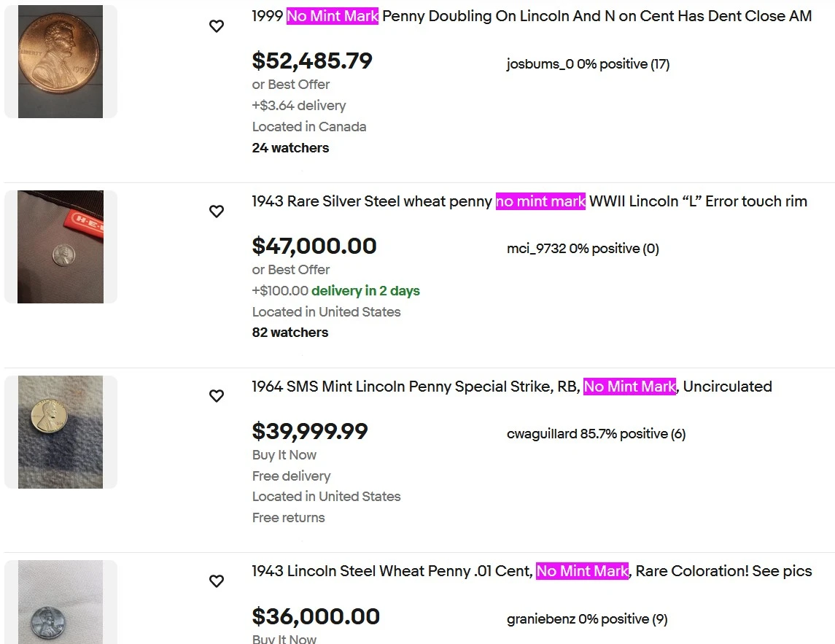Image resolution: width=835 pixels, height=644 pixels.
Task: Open the 1964 SMS Mint Lincoln Penny title
Action: 512,387
